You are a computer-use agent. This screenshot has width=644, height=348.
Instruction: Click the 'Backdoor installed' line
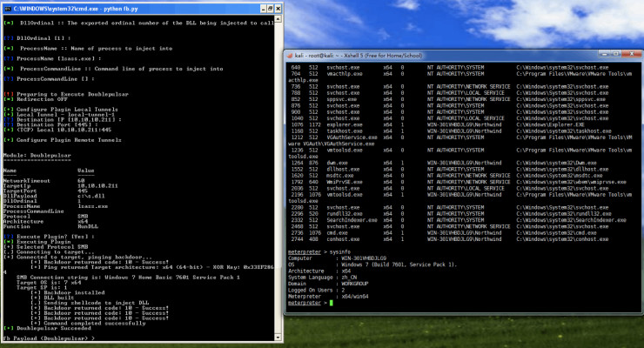[x=68, y=292]
